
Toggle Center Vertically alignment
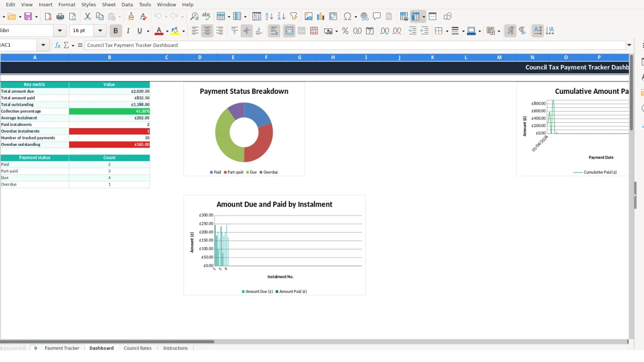[247, 31]
